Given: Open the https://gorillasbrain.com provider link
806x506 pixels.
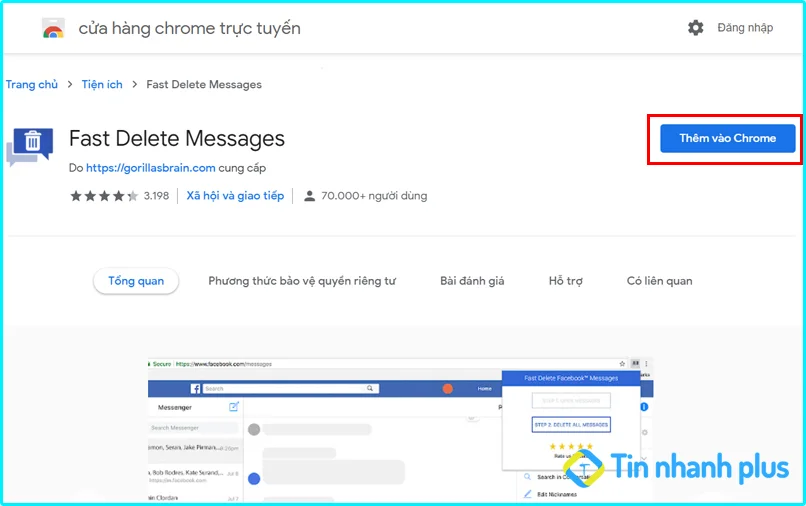Looking at the screenshot, I should (151, 168).
